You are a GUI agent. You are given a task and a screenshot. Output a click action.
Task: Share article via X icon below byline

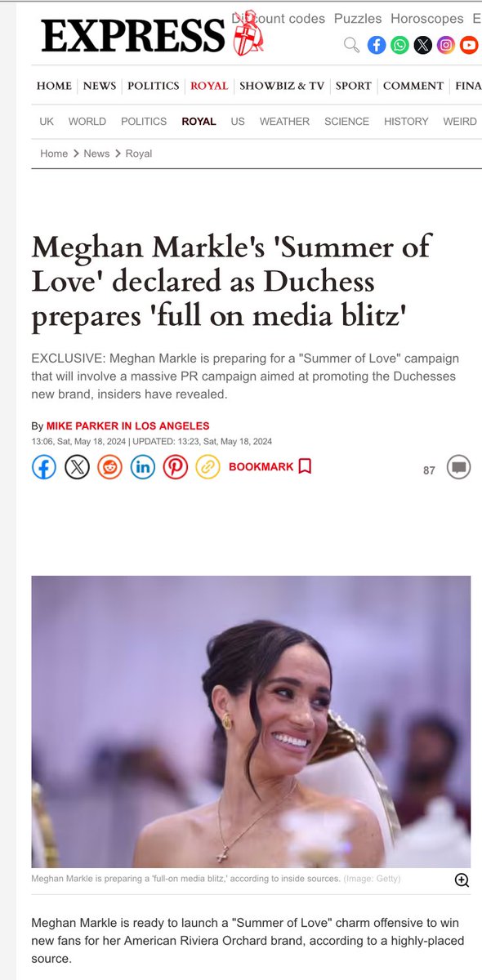click(77, 467)
